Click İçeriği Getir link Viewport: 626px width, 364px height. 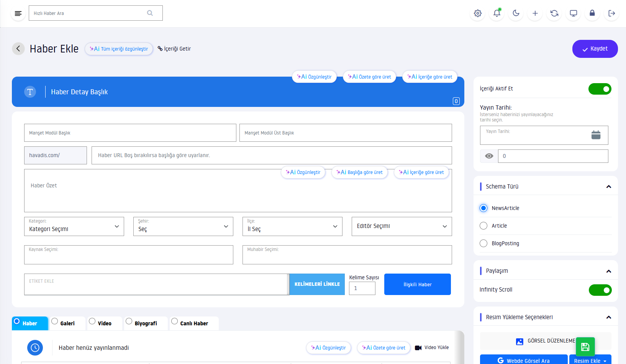tap(174, 49)
